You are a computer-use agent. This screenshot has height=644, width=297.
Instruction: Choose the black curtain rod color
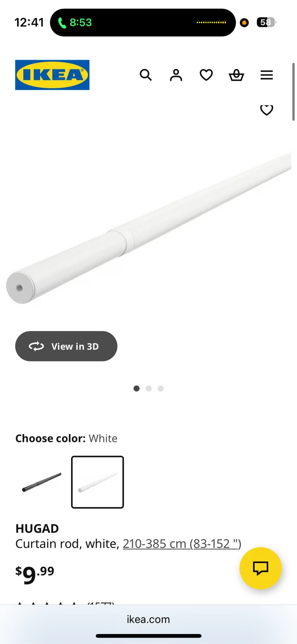coord(41,482)
